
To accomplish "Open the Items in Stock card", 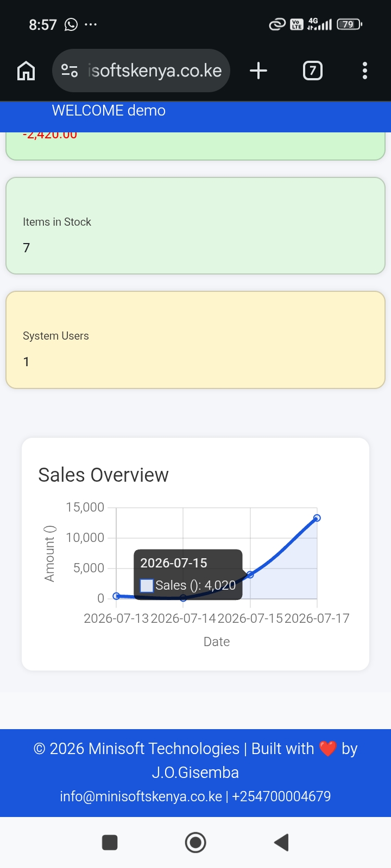I will pos(195,226).
